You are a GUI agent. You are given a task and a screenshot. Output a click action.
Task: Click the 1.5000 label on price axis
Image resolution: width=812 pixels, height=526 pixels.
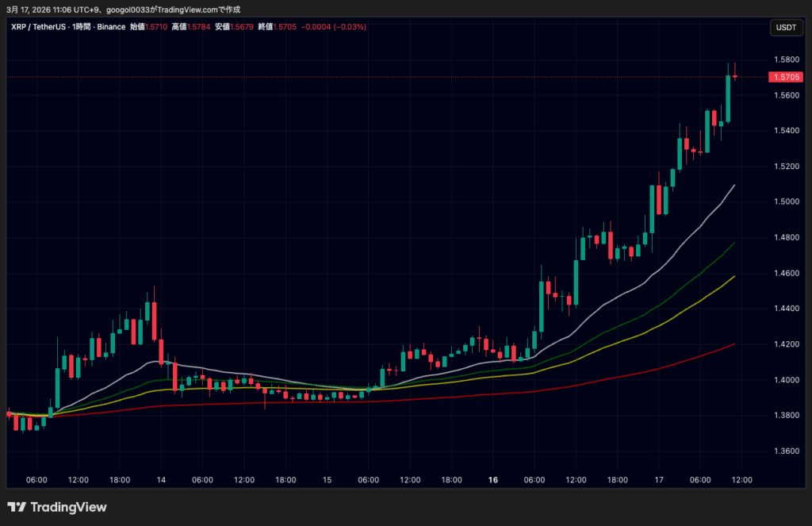click(x=785, y=202)
